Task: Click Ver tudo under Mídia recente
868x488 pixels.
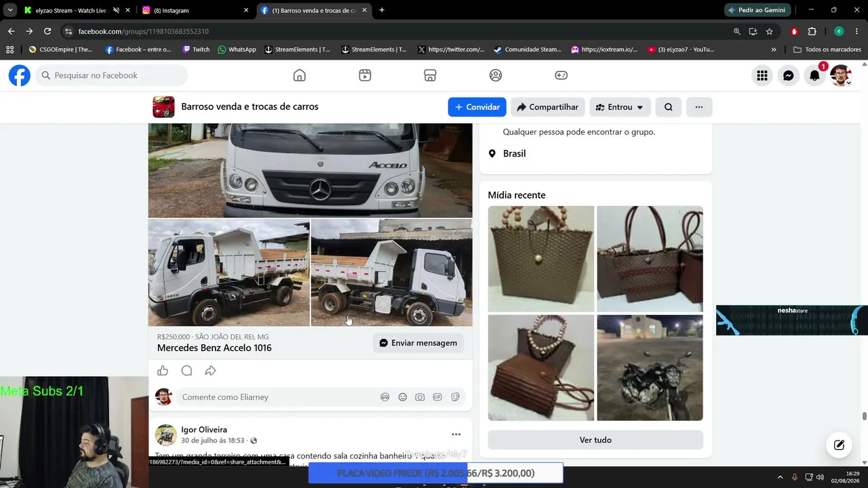Action: pos(595,440)
